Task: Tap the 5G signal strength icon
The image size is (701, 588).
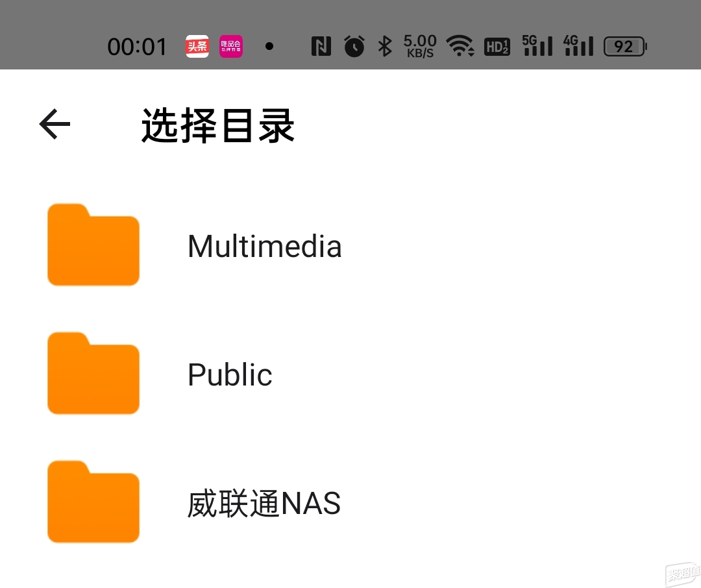Action: tap(537, 46)
